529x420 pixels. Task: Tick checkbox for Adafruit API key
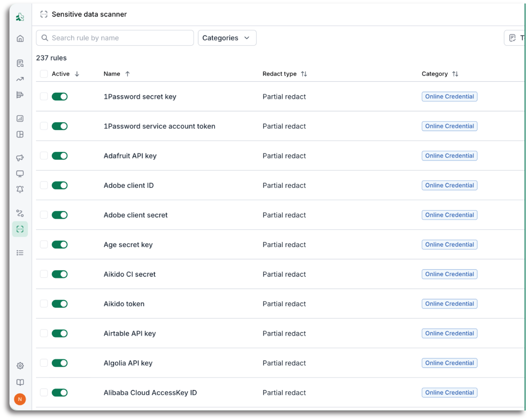click(x=44, y=156)
